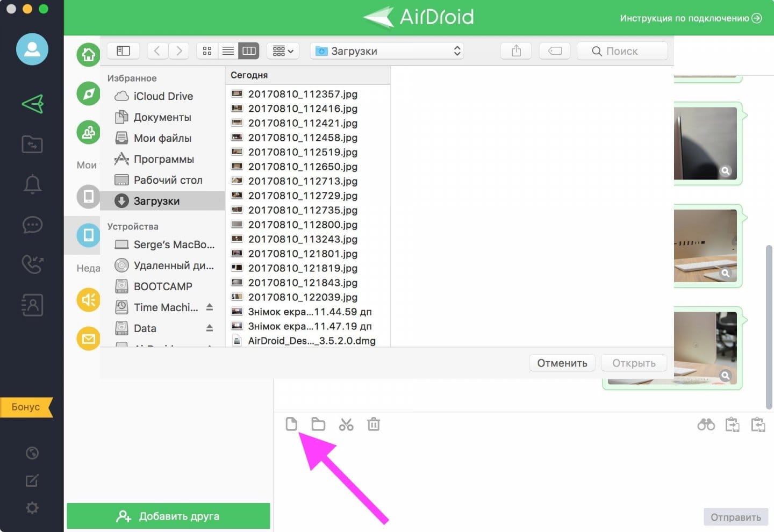The height and width of the screenshot is (532, 774).
Task: Click the binoculars icon
Action: coord(706,425)
